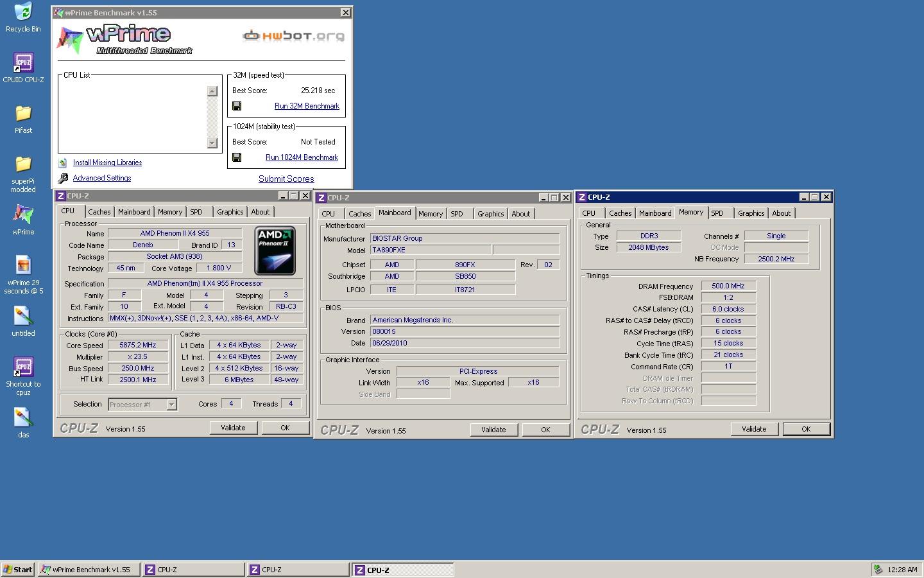Open CPU tab in right CPU-Z window
This screenshot has height=578, width=924.
tap(589, 213)
